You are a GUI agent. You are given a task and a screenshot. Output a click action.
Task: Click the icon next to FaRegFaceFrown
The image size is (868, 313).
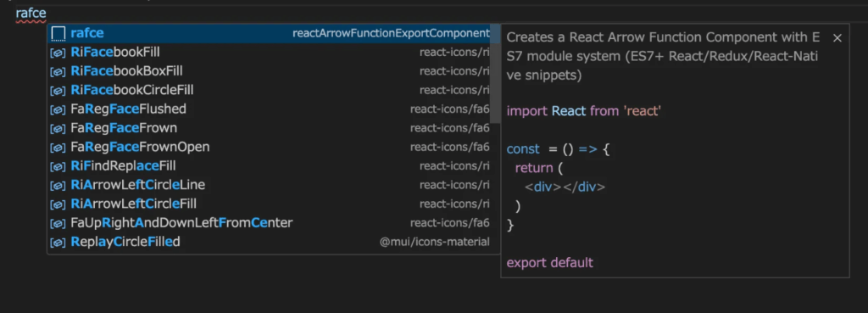(x=58, y=129)
